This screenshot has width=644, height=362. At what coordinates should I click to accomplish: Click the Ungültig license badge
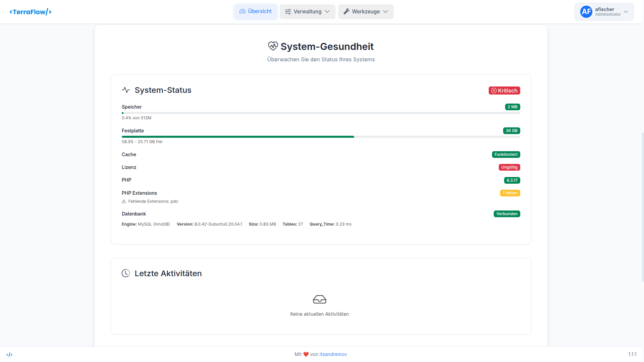point(509,167)
